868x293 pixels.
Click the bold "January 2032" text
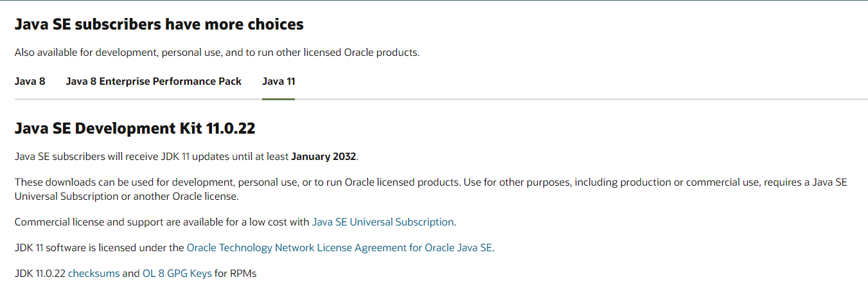pyautogui.click(x=323, y=156)
